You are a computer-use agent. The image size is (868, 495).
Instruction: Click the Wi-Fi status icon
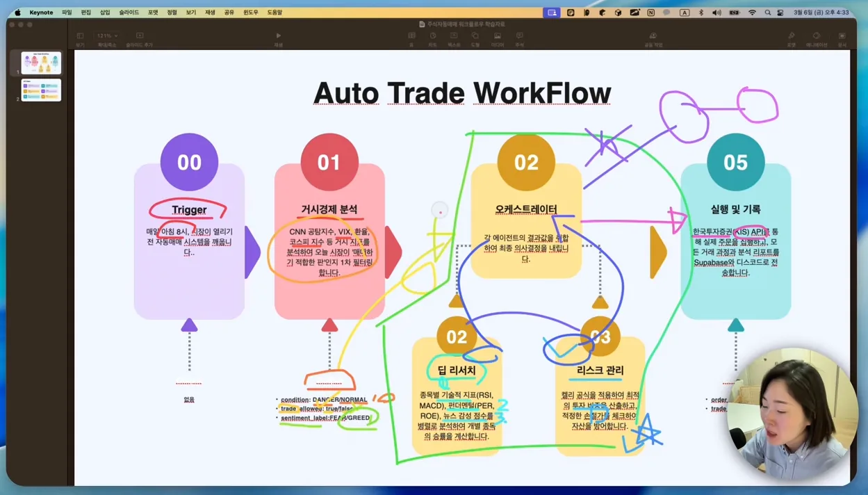click(x=752, y=13)
